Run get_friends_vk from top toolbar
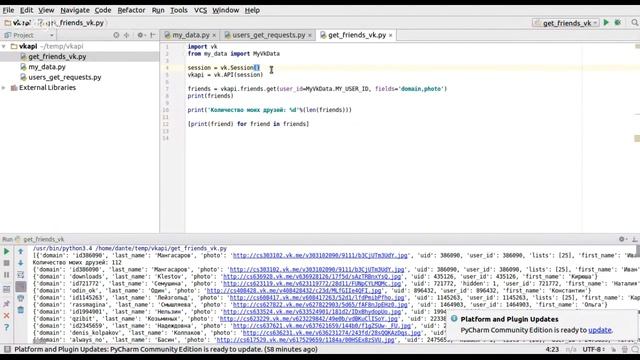 click(x=606, y=23)
